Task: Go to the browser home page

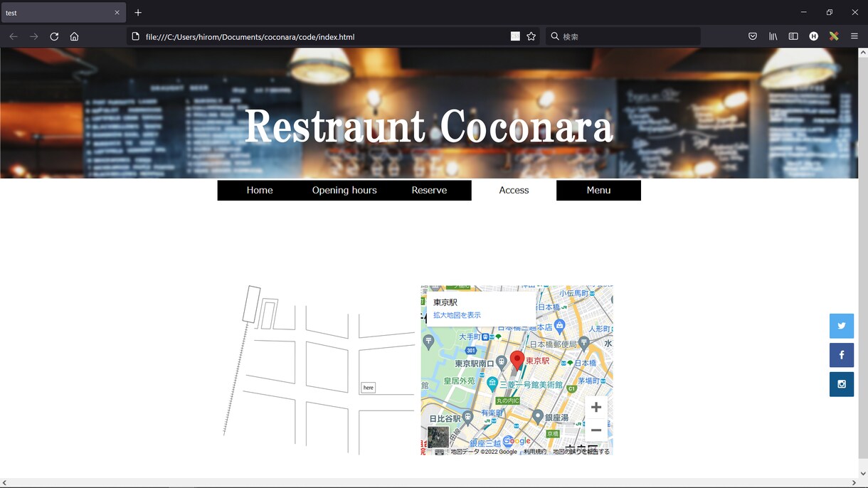Action: pos(74,36)
